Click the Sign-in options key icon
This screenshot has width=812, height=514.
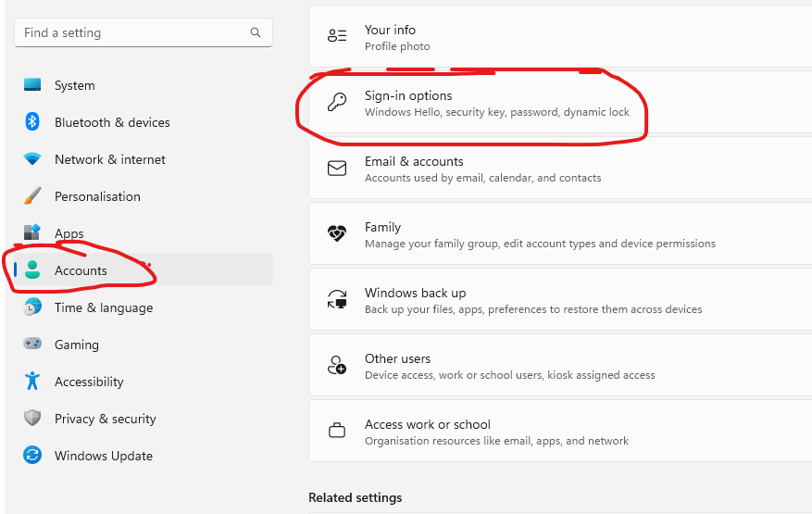click(x=337, y=103)
